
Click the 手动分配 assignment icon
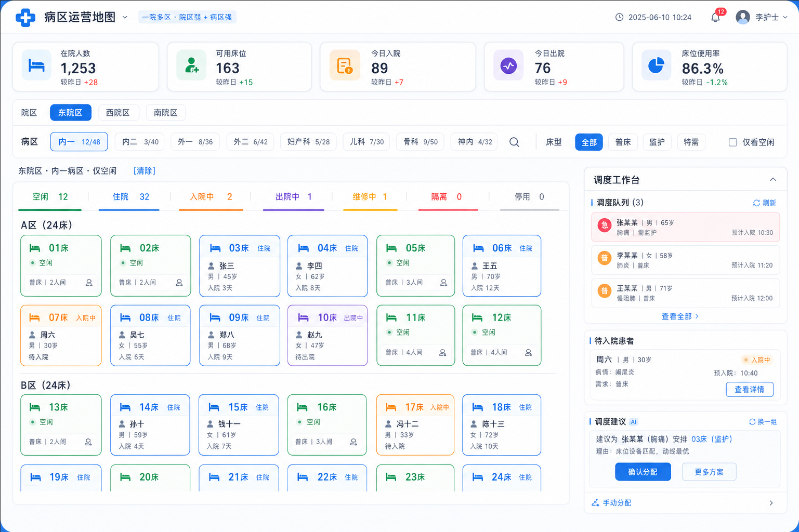point(595,503)
